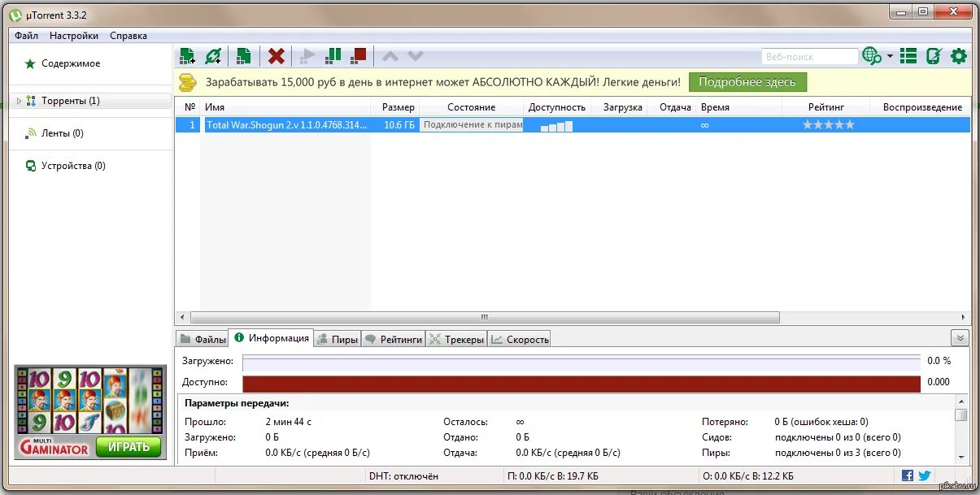Switch to the Файлы tab
This screenshot has height=495, width=980.
[203, 340]
